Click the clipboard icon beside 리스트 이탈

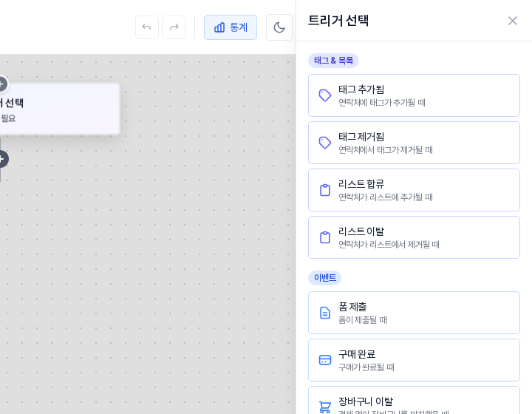(325, 237)
